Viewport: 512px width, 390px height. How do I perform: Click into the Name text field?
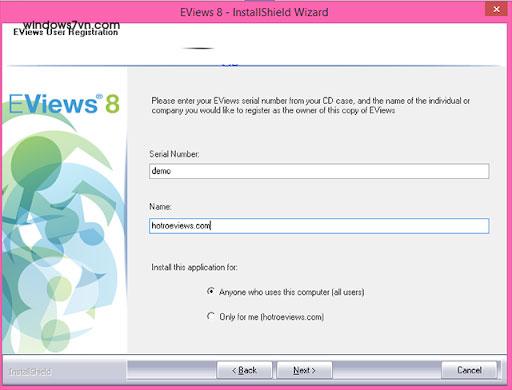[319, 226]
